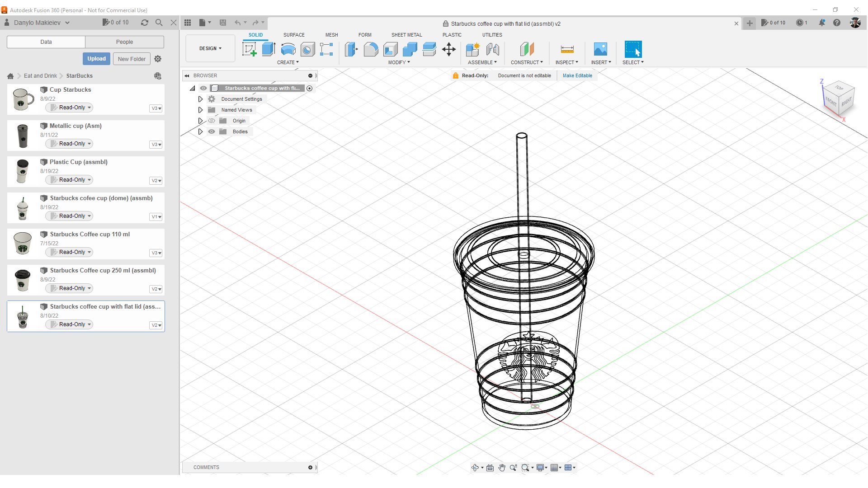
Task: Expand the Document Settings node
Action: (200, 99)
